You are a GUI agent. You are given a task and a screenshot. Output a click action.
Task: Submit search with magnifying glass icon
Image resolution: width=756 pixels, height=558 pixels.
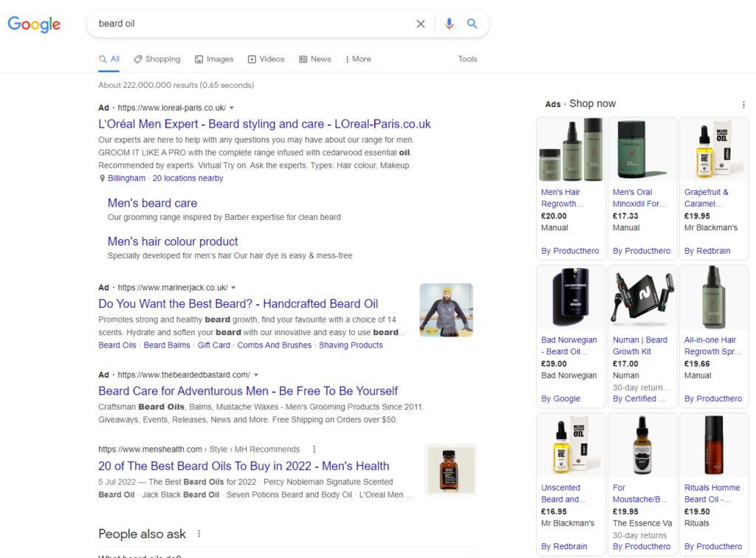click(x=472, y=24)
